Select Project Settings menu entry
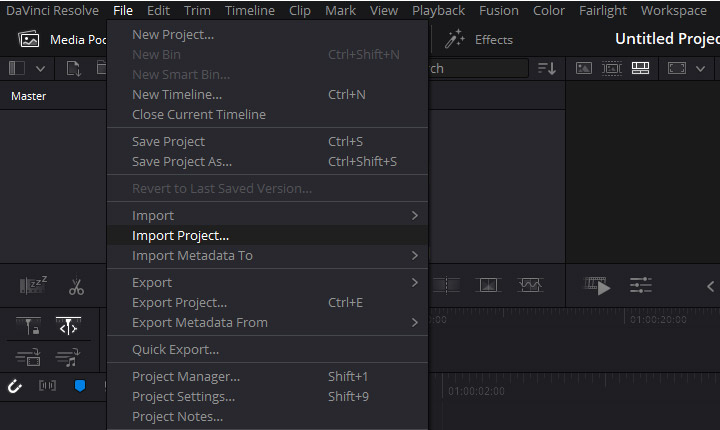 184,396
